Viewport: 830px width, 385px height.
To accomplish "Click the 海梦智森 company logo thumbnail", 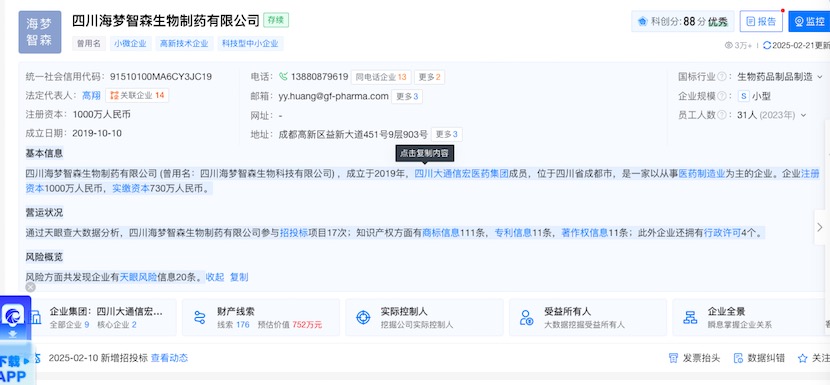I will pos(40,32).
